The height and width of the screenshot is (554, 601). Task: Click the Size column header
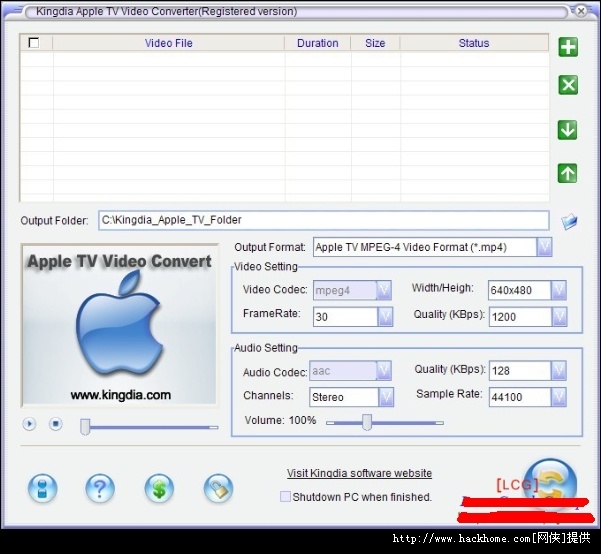click(375, 43)
